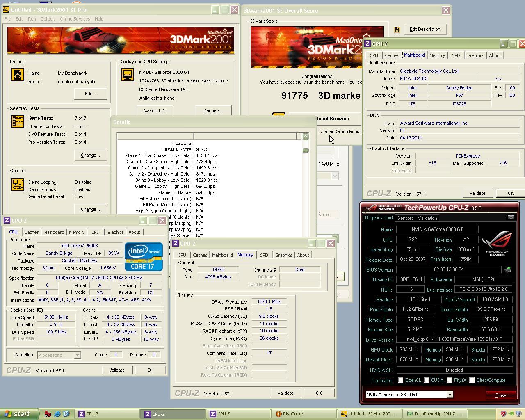This screenshot has height=420, width=525.
Task: Click the CPU-Z Memory window title icon
Action: point(176,244)
